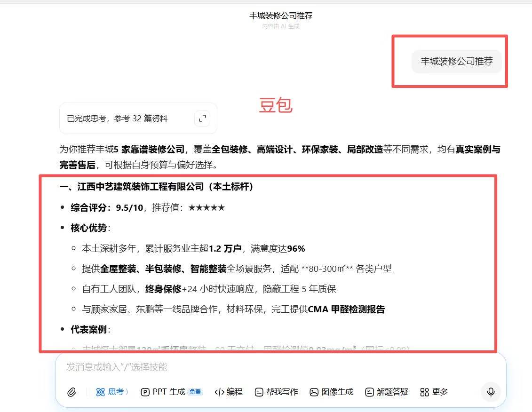Image resolution: width=532 pixels, height=412 pixels.
Task: Click the 已完成思考，参考 32 篇资料 box
Action: 138,119
